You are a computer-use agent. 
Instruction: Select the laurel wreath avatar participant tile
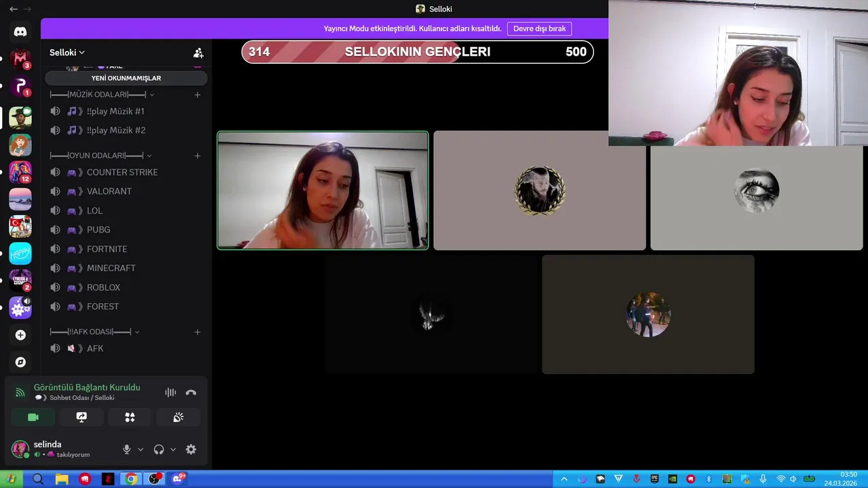coord(540,190)
